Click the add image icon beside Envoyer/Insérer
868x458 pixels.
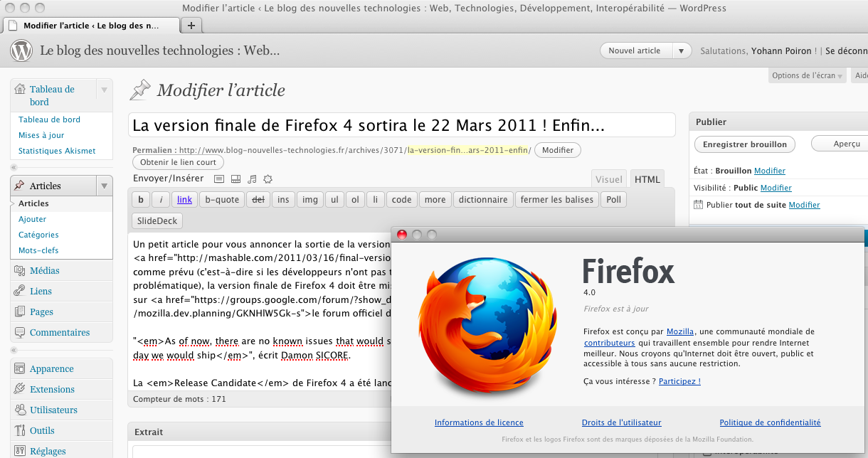tap(219, 179)
